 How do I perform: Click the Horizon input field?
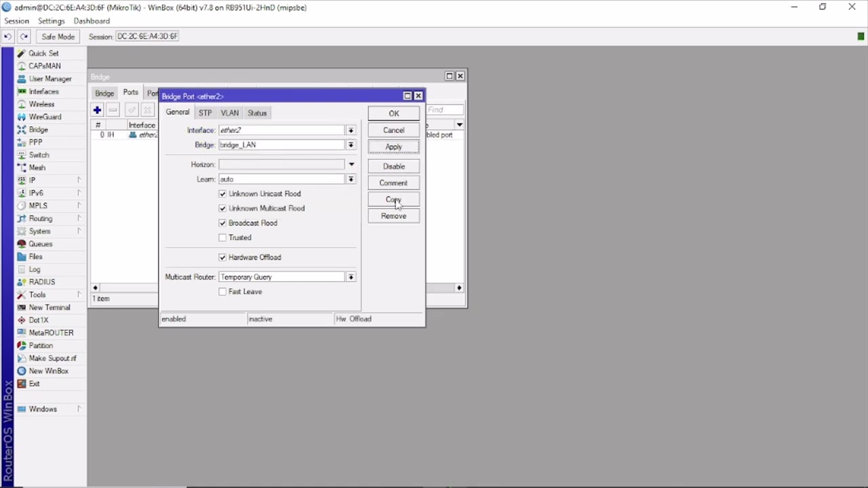coord(281,165)
